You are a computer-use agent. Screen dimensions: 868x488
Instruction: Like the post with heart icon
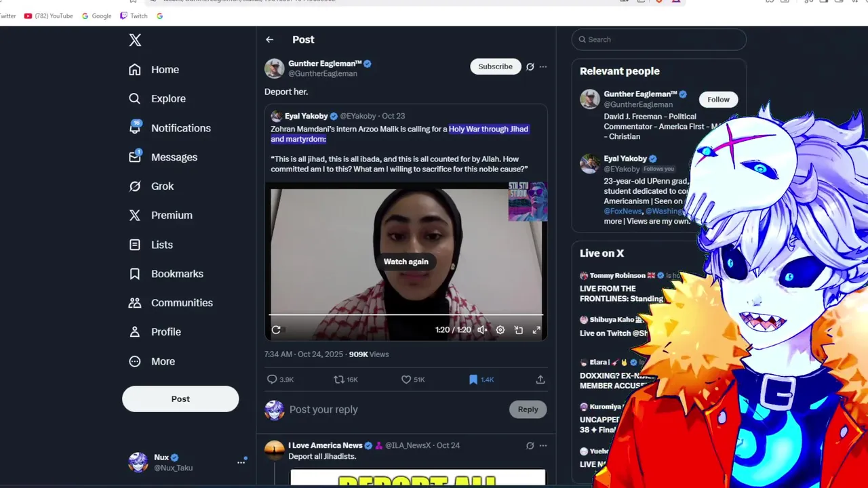[x=406, y=380]
